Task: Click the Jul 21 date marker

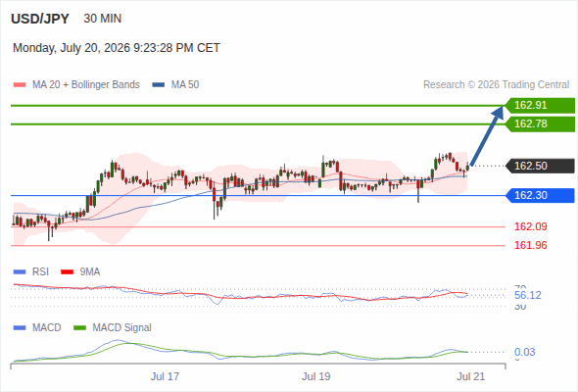Action: pos(471,376)
